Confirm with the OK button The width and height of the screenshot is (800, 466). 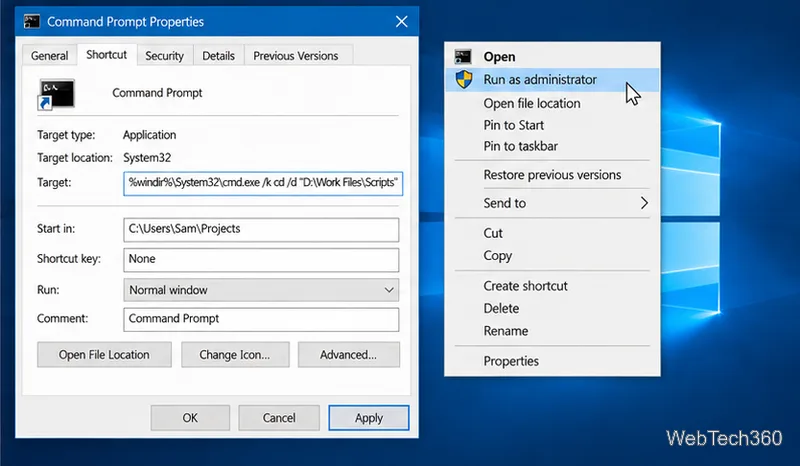190,418
